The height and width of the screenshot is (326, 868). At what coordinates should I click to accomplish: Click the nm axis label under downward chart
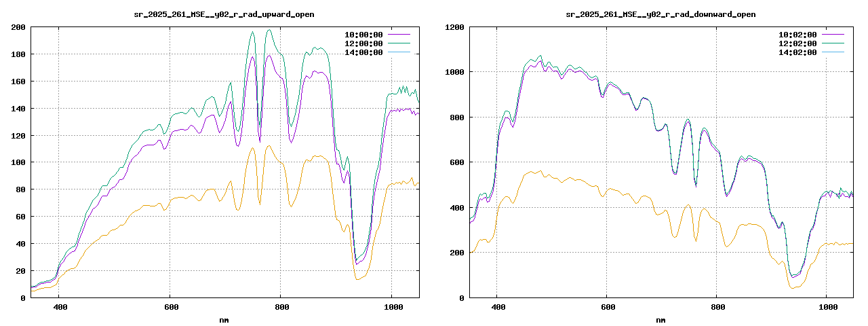[x=660, y=320]
